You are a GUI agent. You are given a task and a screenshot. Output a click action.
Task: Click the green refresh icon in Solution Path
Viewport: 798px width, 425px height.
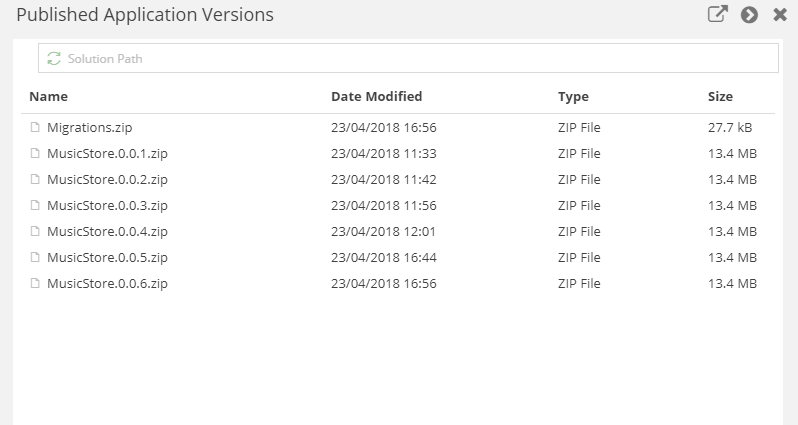click(54, 59)
